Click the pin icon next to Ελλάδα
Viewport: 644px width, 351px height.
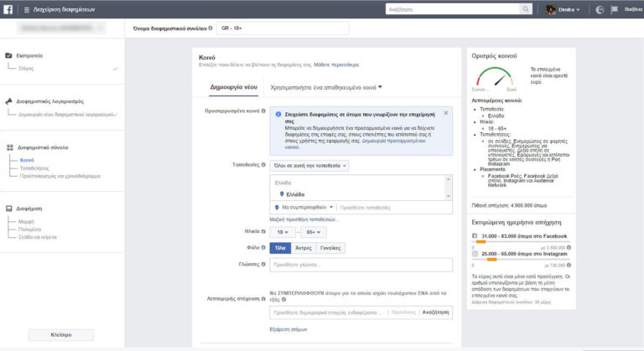pyautogui.click(x=282, y=194)
